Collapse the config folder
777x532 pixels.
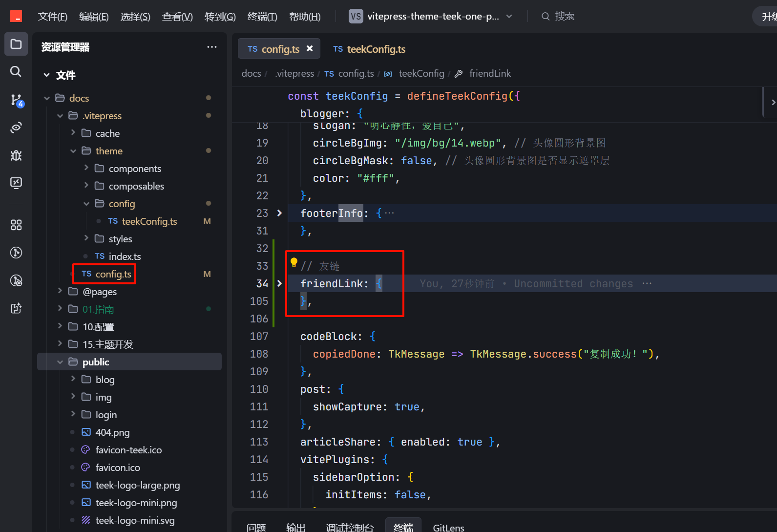pyautogui.click(x=86, y=204)
